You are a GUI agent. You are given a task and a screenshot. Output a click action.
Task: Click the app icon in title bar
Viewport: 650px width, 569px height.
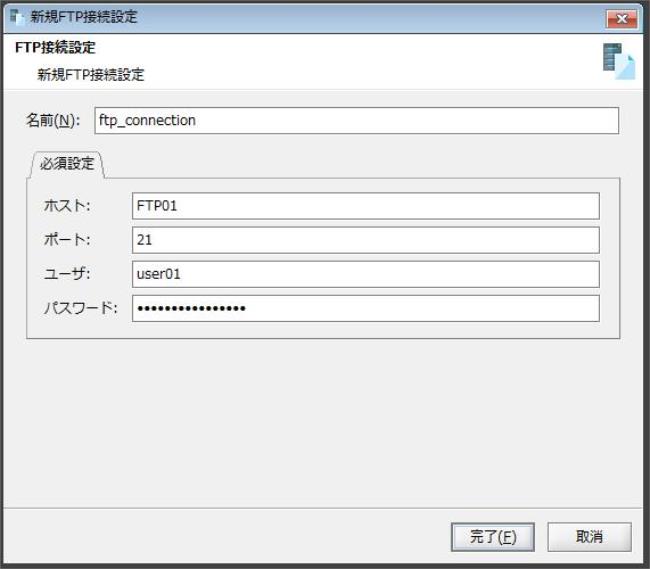17,17
